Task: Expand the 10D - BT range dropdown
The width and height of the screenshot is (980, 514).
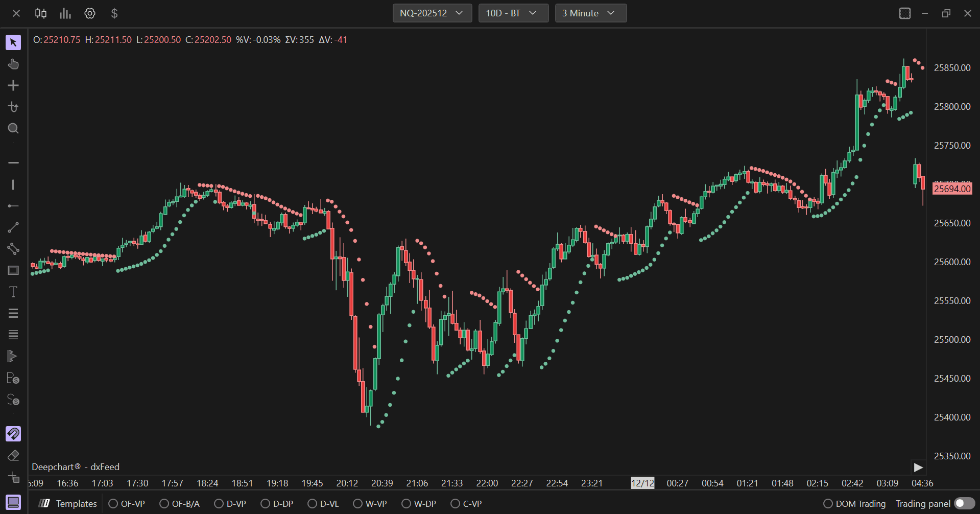Action: click(x=513, y=13)
